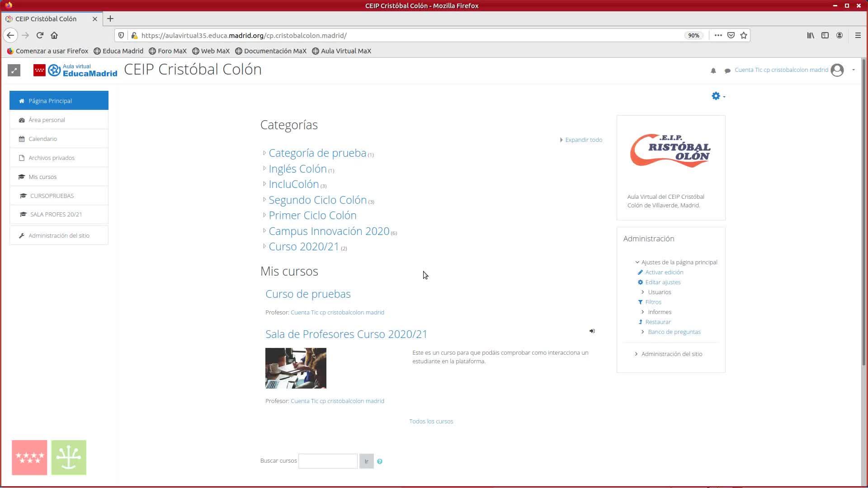Expand the Campus Innovación 2020 category
The image size is (868, 488).
pyautogui.click(x=264, y=231)
